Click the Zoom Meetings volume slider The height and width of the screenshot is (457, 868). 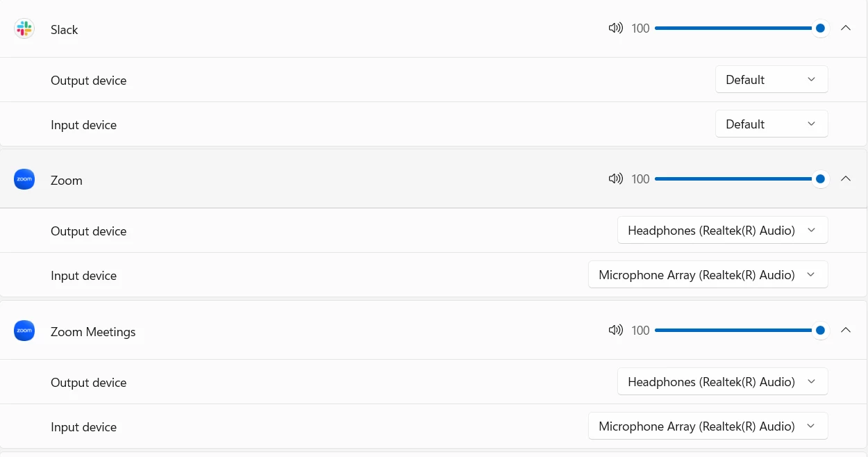[741, 331]
